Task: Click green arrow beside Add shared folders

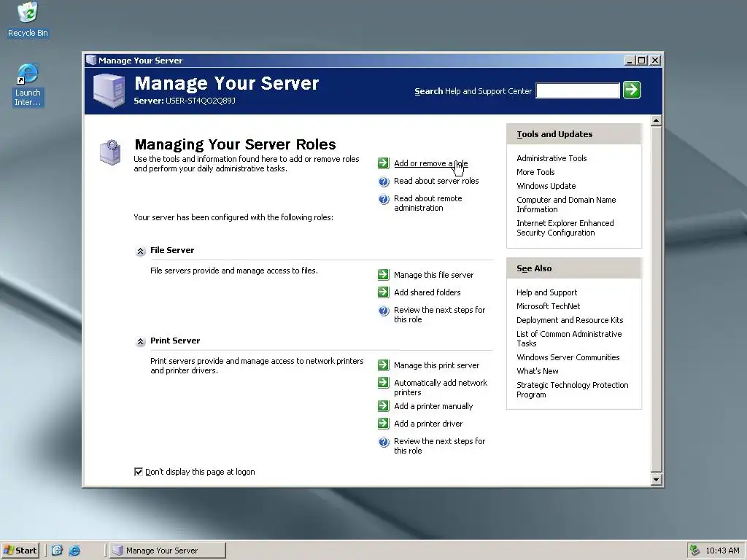Action: tap(384, 292)
